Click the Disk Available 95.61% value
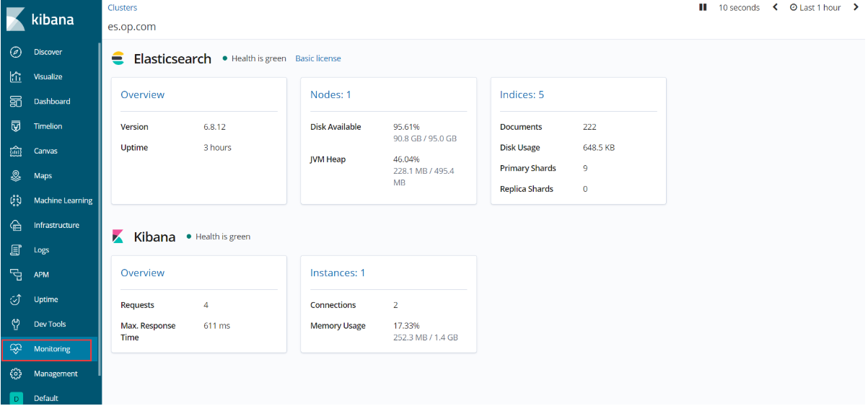The width and height of the screenshot is (868, 406). coord(406,127)
